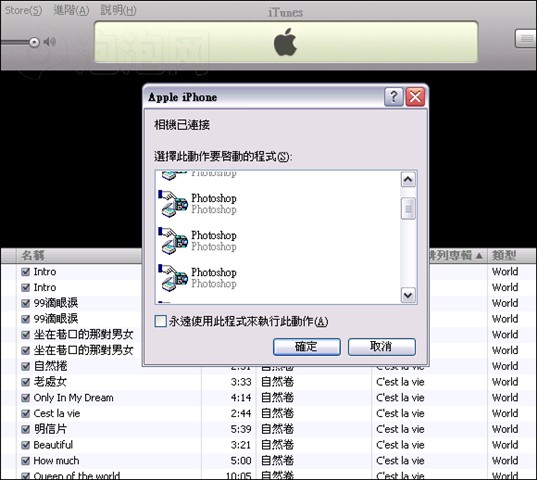Screen dimensions: 537x480
Task: Click the program list scrollbar thumb
Action: 408,208
